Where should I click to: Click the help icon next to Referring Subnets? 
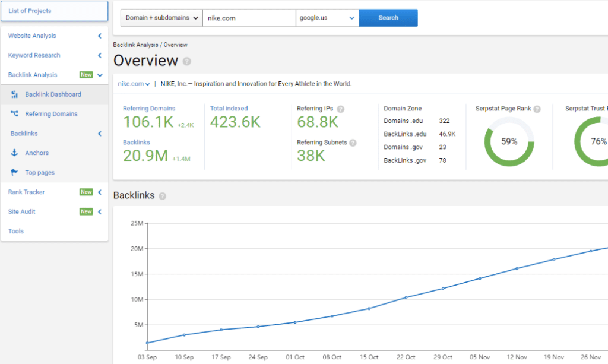point(353,143)
